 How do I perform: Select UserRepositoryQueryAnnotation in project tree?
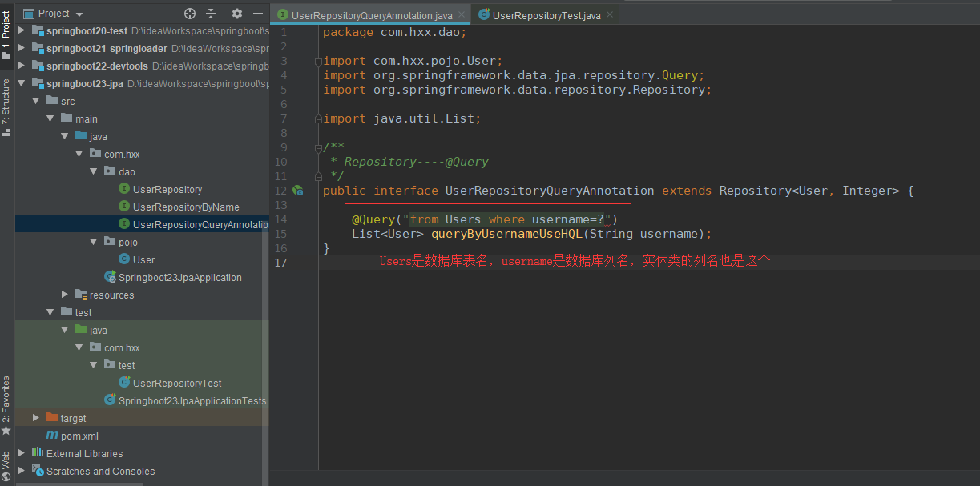tap(200, 224)
